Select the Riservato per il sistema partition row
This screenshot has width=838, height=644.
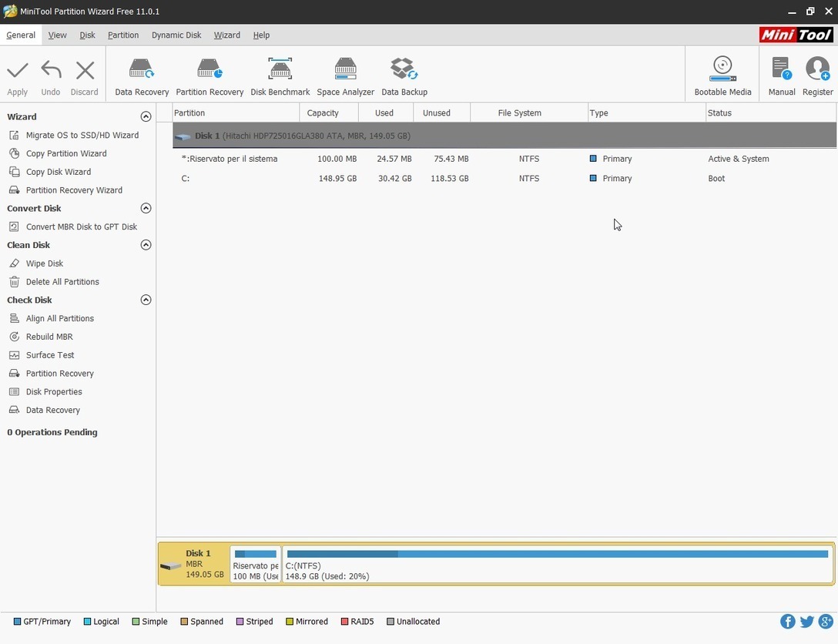[504, 159]
